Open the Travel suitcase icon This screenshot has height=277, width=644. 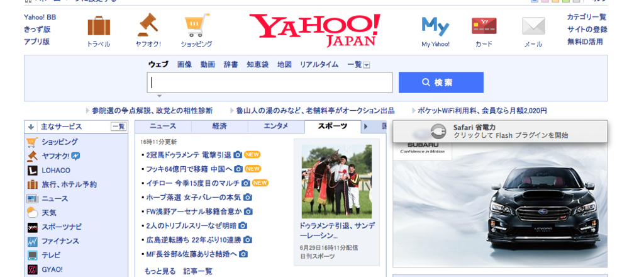99,26
